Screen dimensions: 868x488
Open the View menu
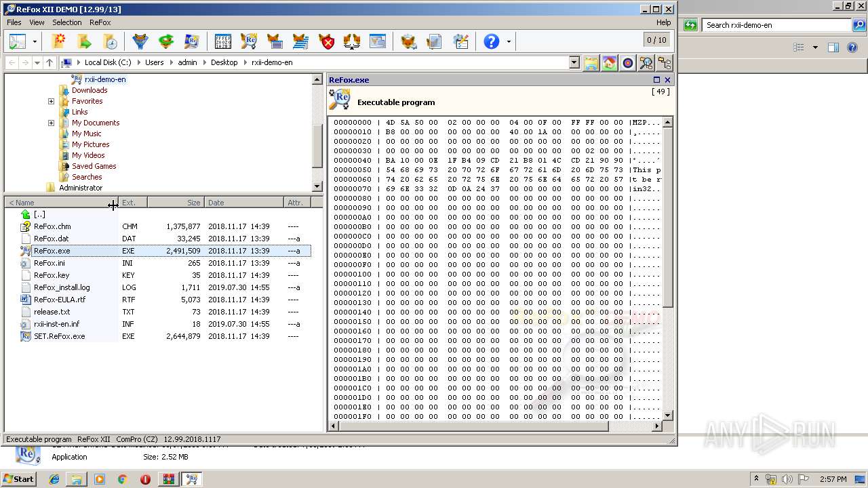[37, 22]
